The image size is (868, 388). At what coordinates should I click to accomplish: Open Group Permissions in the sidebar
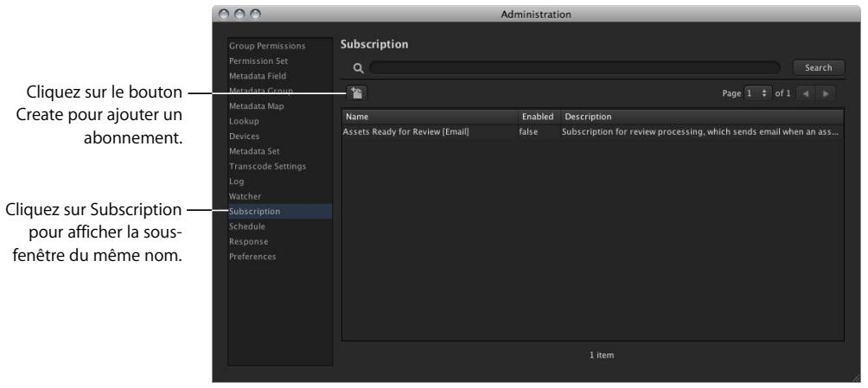pos(267,46)
